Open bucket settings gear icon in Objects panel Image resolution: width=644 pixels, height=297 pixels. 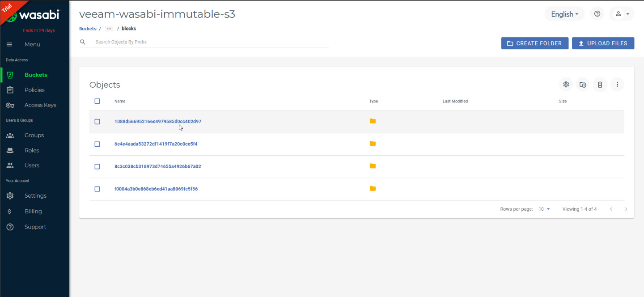(x=566, y=84)
